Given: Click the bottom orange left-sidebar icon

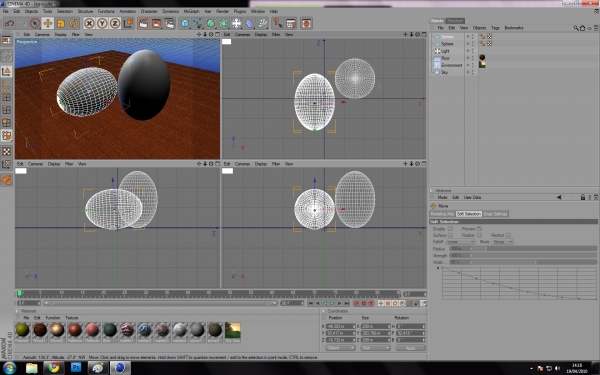Looking at the screenshot, I should click(x=7, y=180).
